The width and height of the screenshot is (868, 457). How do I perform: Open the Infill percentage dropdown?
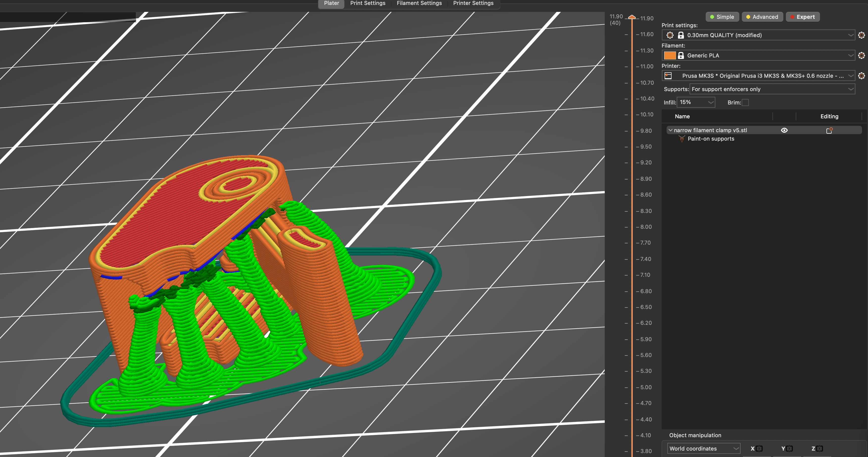pyautogui.click(x=696, y=102)
